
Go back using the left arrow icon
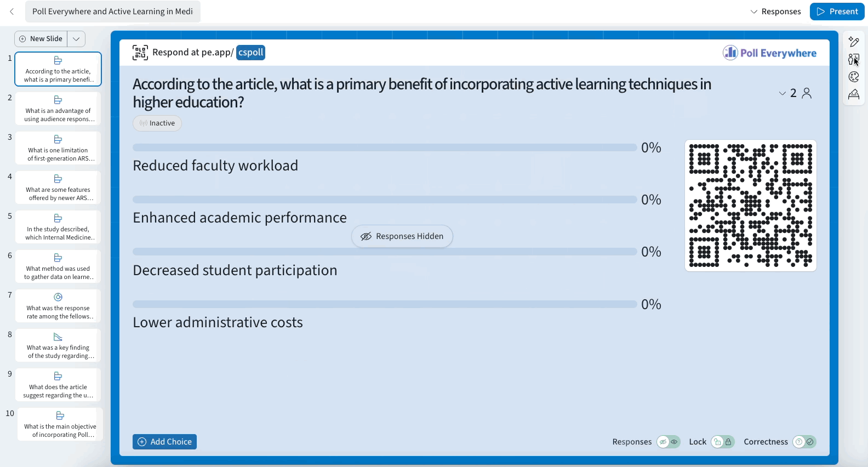12,12
